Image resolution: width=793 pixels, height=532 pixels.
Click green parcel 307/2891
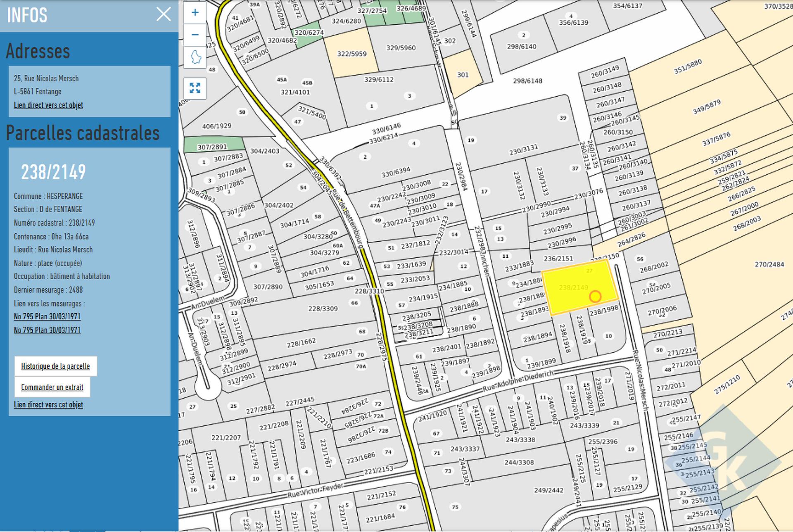[x=212, y=144]
